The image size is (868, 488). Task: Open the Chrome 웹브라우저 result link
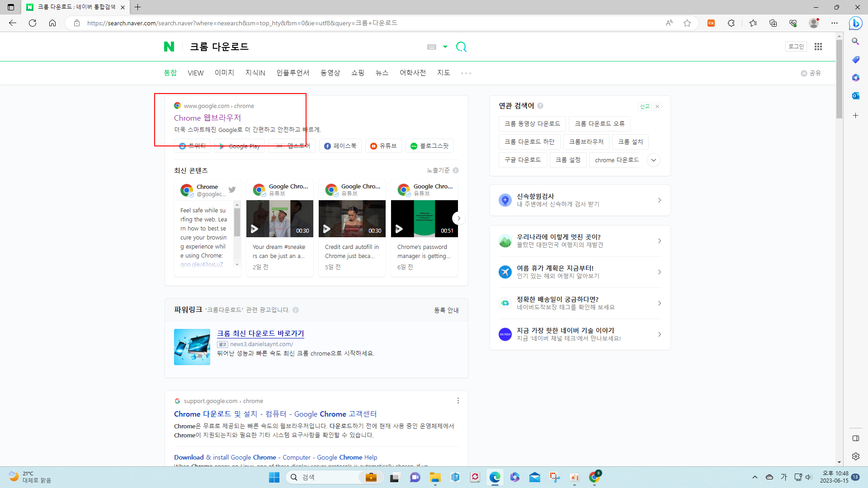(208, 118)
